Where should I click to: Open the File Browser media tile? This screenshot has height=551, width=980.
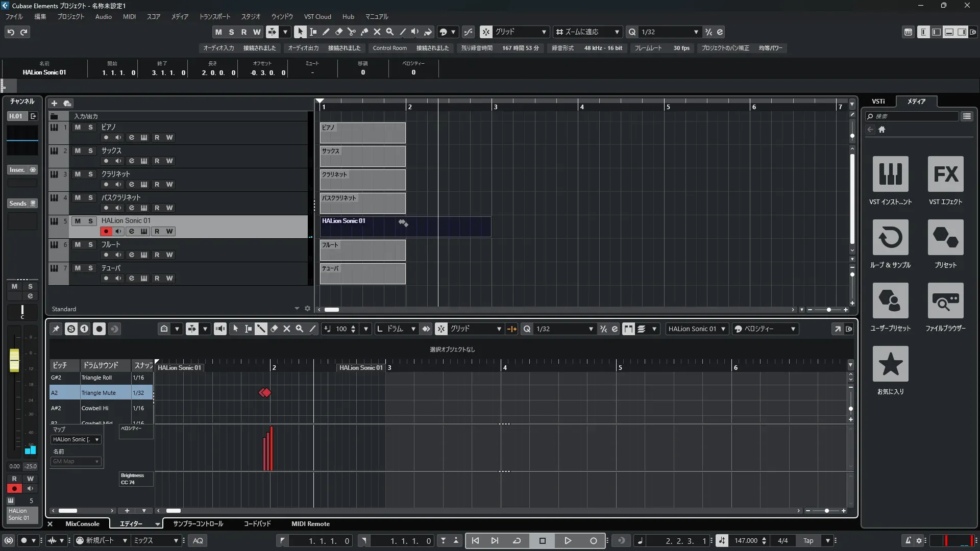945,301
